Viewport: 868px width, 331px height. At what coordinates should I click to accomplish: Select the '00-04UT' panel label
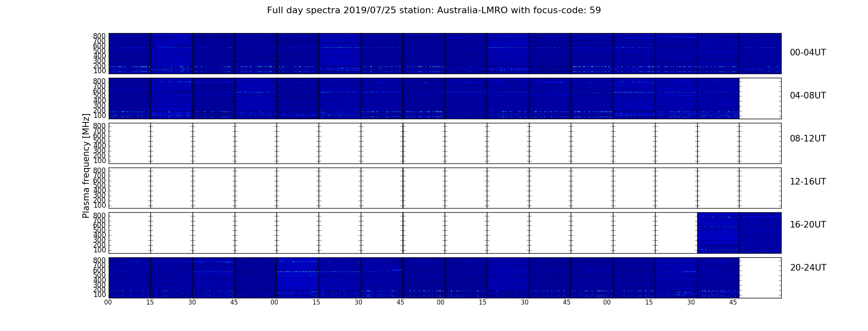(808, 53)
